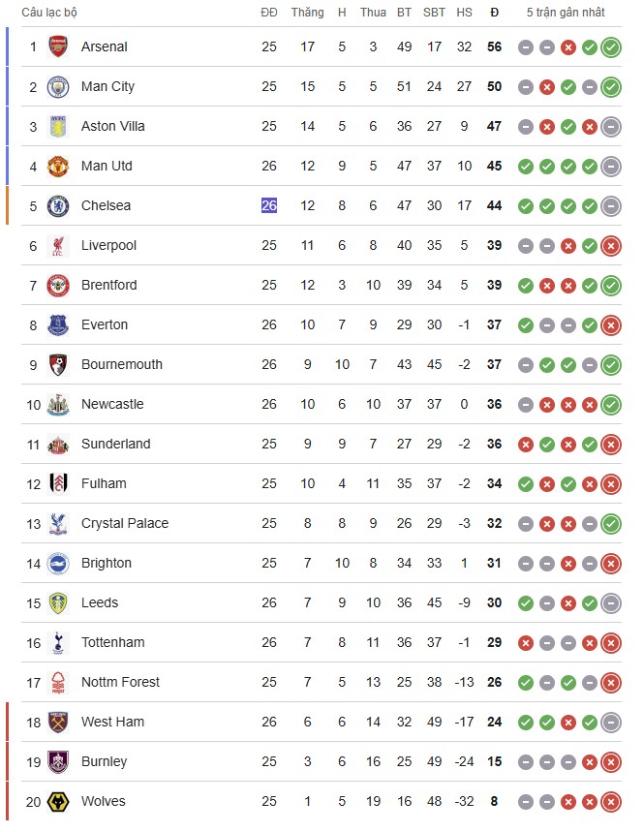Screen dimensions: 644x832
Task: Click the West Ham team name
Action: (x=112, y=723)
